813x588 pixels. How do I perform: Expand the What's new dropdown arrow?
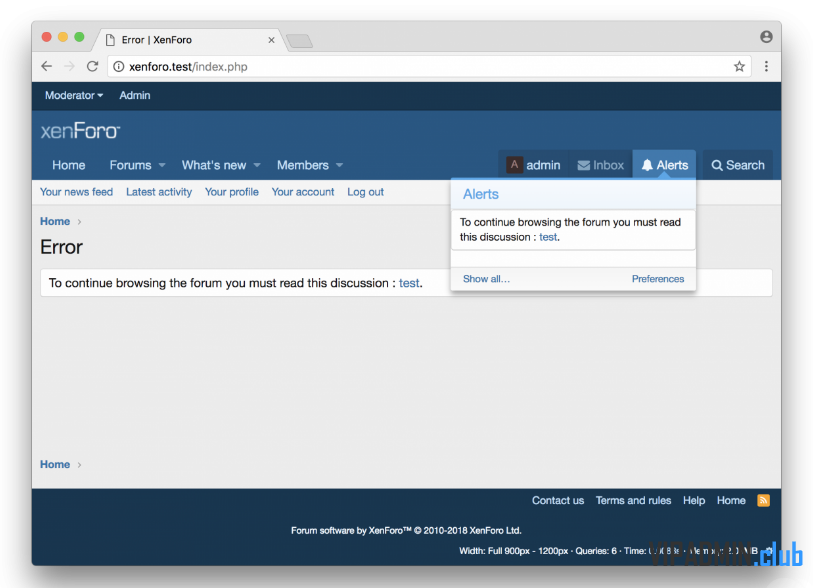(x=257, y=165)
